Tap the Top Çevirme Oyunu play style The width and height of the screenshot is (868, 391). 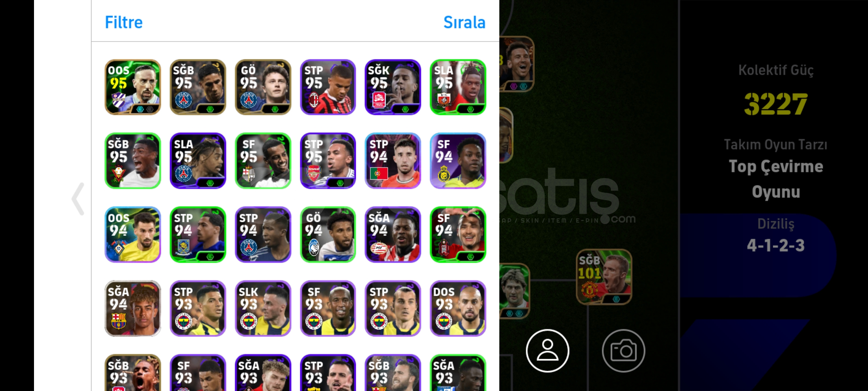[776, 179]
